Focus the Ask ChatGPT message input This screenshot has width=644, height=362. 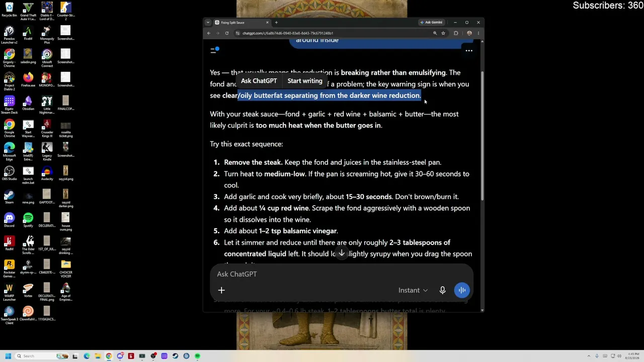(342, 274)
